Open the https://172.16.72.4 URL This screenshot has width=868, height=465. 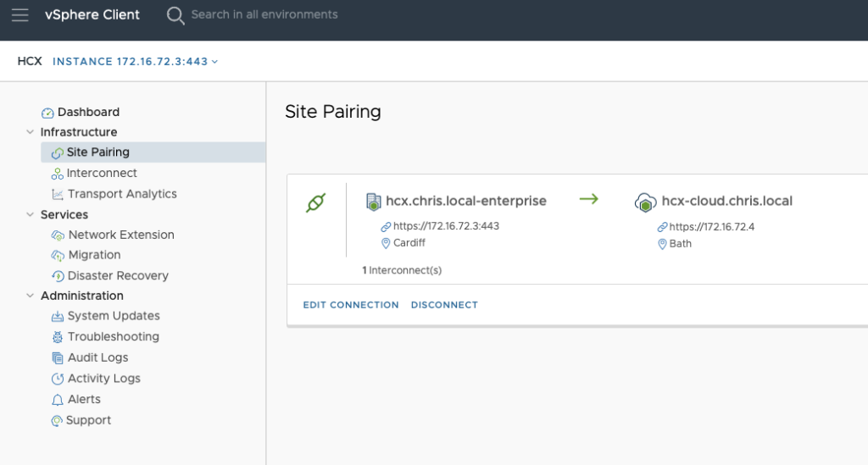[711, 227]
